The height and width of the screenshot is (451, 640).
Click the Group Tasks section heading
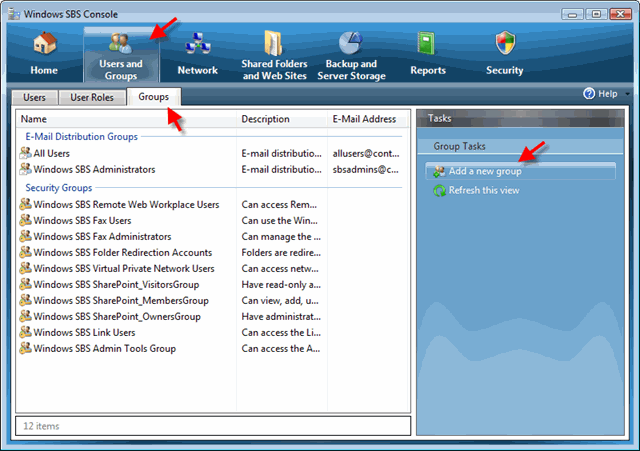point(460,146)
